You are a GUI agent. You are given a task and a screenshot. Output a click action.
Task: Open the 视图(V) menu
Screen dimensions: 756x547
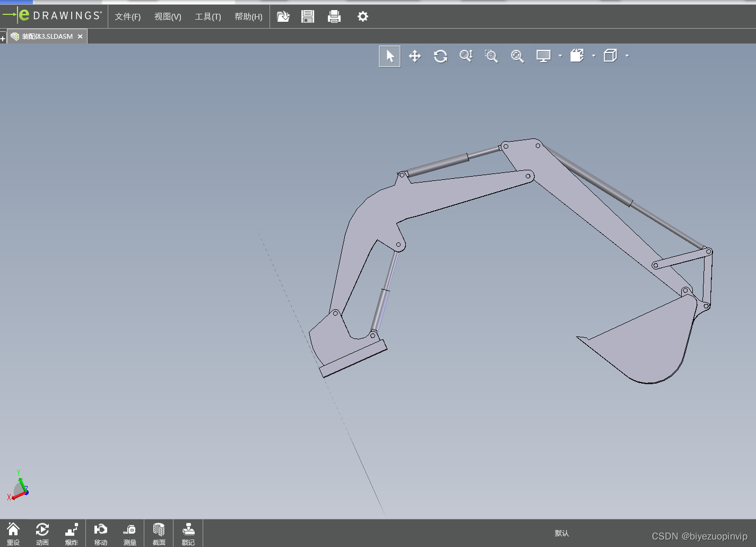[x=168, y=16]
